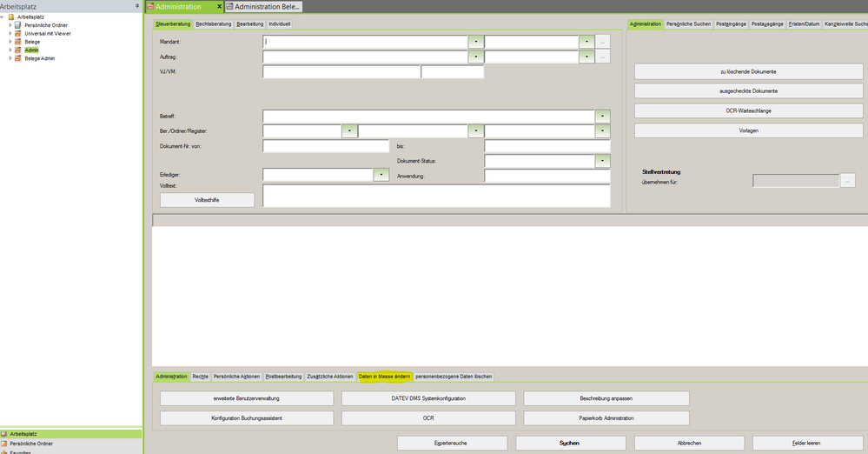Open the Volltexthilfe
This screenshot has height=454, width=868.
pyautogui.click(x=207, y=200)
